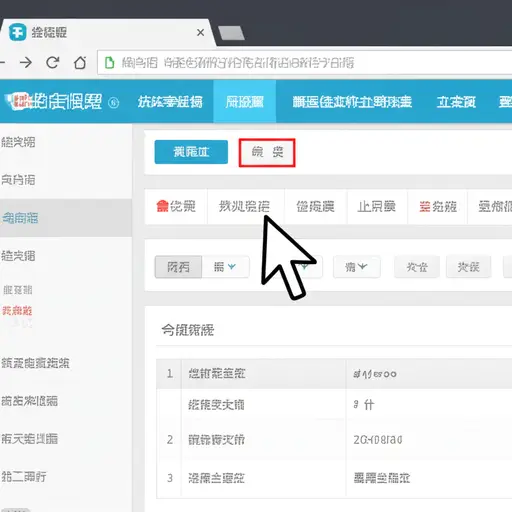Open the highlighted light-blue header navigation tab
The image size is (512, 512).
pyautogui.click(x=245, y=101)
